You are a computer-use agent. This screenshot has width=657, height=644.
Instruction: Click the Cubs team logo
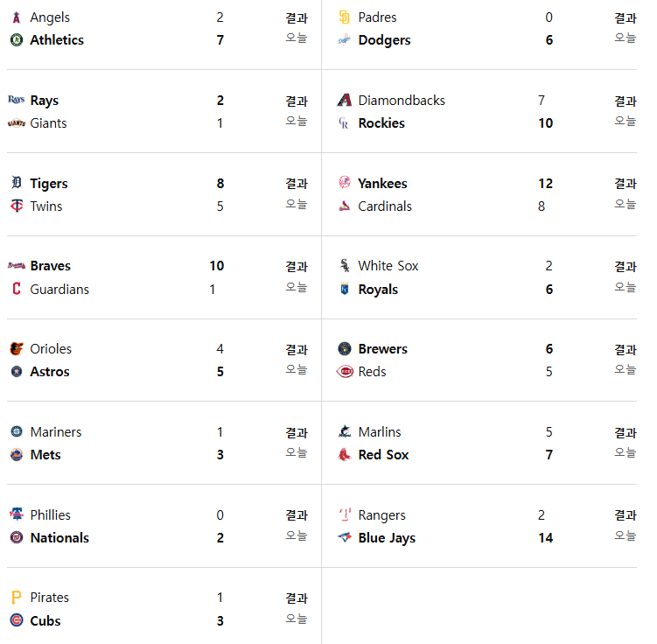17,620
